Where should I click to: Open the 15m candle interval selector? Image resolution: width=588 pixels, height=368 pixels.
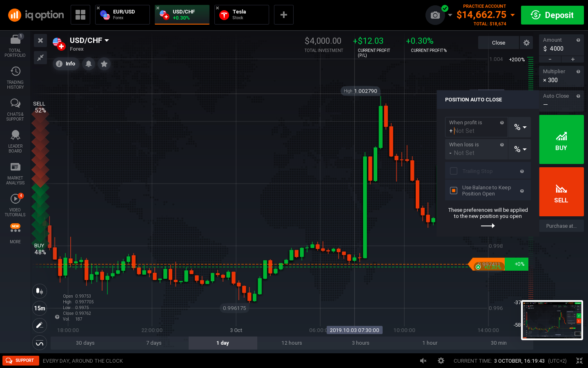[x=40, y=308]
